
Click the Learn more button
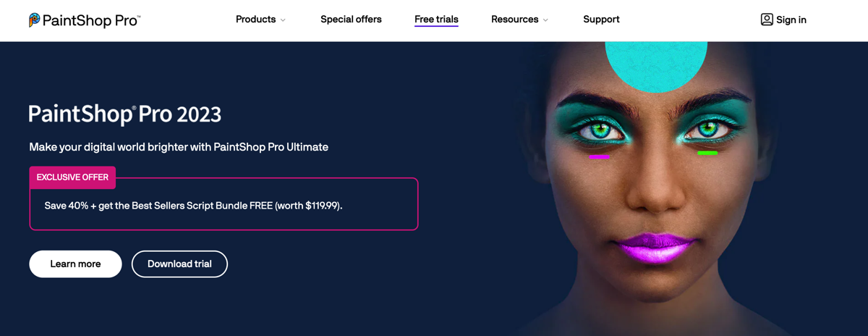pyautogui.click(x=75, y=264)
